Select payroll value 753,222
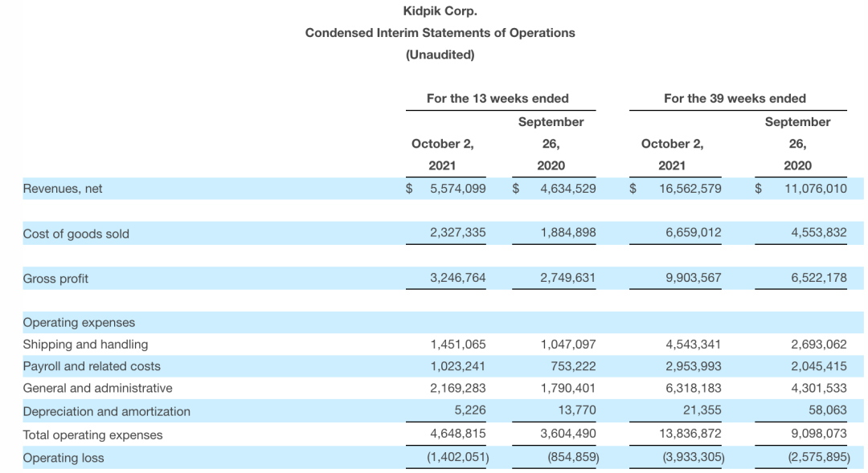This screenshot has width=868, height=473. [x=573, y=366]
